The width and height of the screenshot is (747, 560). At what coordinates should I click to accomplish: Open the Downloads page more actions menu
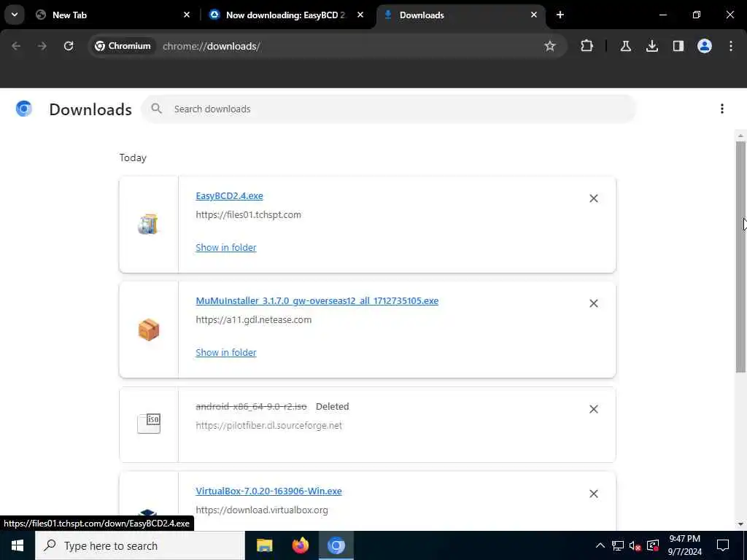click(x=721, y=109)
